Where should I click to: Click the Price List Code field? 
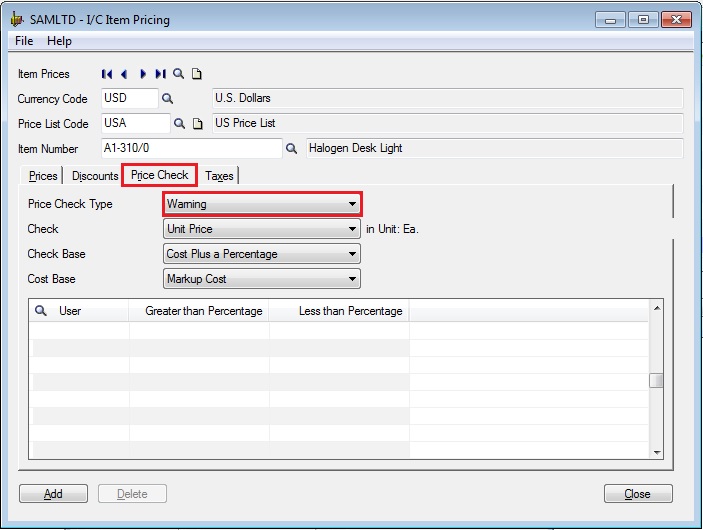click(136, 123)
